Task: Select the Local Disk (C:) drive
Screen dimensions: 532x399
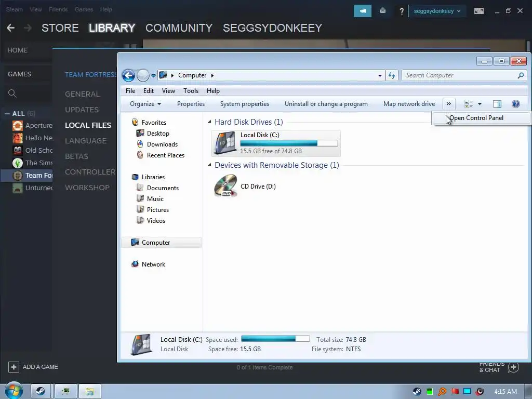Action: [x=275, y=143]
